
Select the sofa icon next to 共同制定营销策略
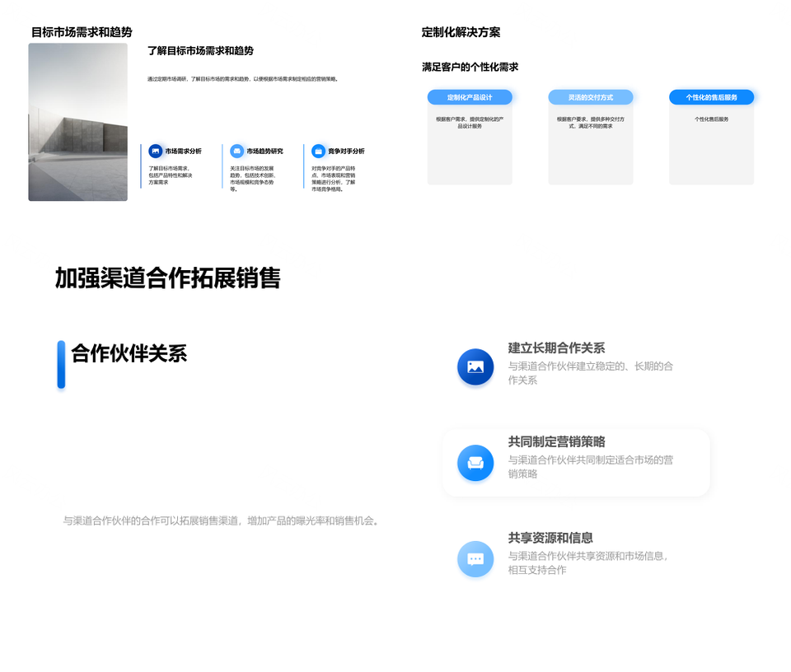475,463
